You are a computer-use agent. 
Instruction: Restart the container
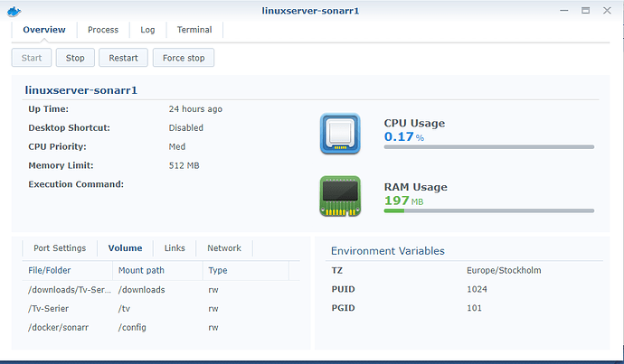(123, 58)
